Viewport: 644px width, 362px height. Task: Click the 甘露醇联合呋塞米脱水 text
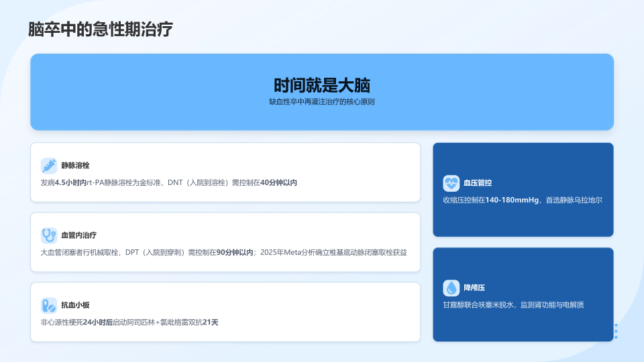(x=513, y=305)
